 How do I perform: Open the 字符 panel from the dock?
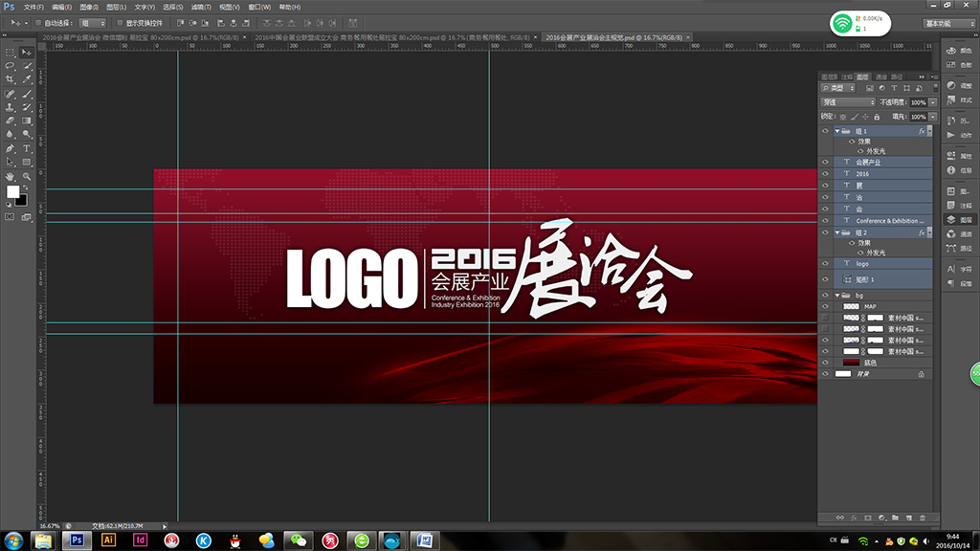[x=959, y=269]
